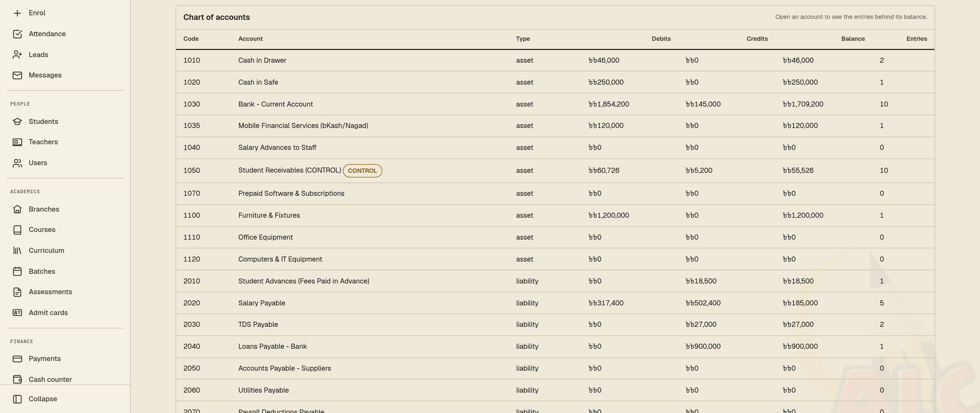Click the Leads person-plus icon

[x=17, y=55]
